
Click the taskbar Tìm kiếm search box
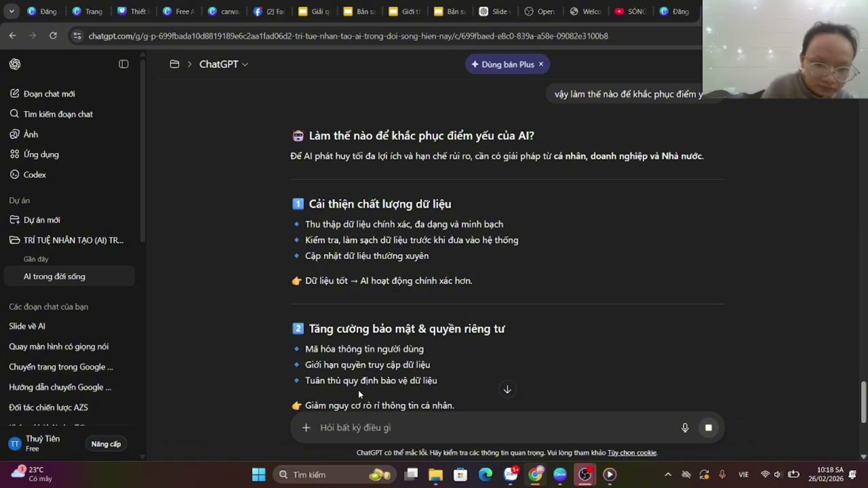click(334, 474)
